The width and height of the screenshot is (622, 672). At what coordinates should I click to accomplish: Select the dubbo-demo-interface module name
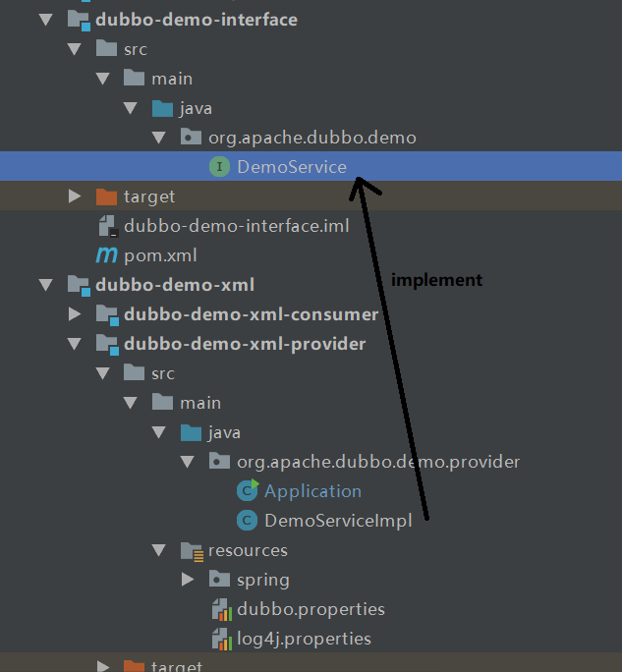(197, 20)
